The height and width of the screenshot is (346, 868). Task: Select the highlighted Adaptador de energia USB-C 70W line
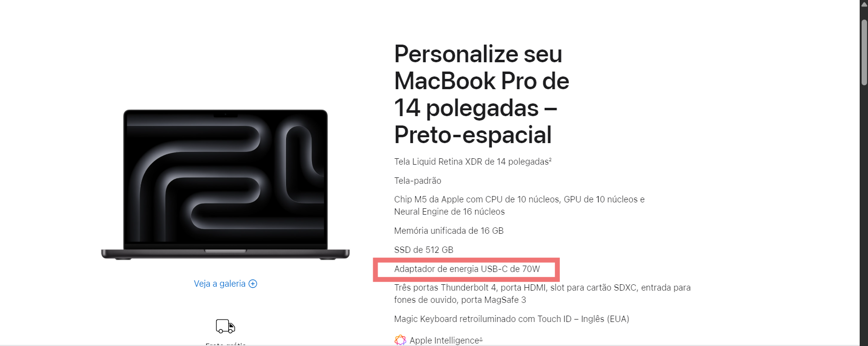click(467, 269)
